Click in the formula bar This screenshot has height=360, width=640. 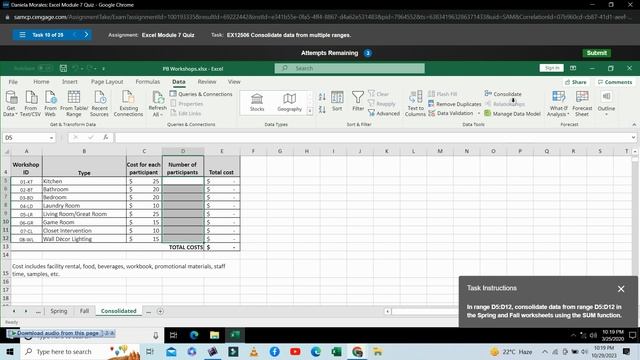click(x=372, y=138)
